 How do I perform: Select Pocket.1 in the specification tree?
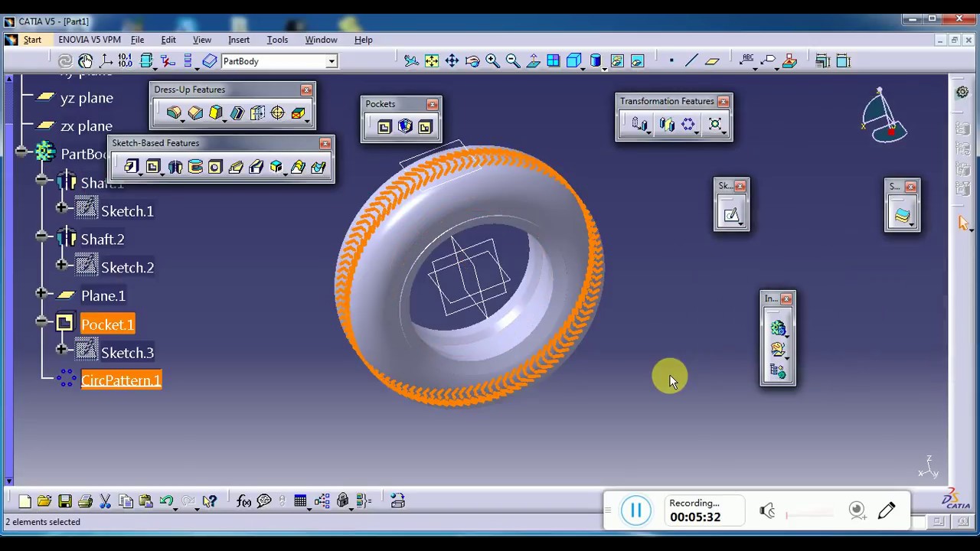(107, 324)
